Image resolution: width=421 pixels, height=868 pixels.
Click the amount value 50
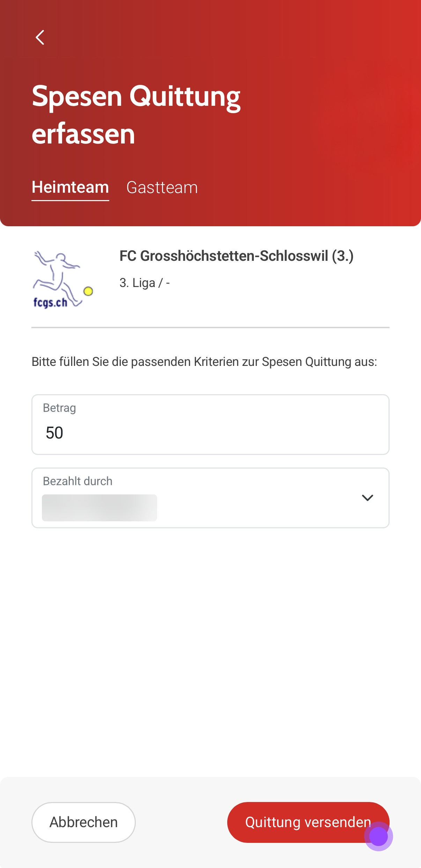(x=54, y=433)
